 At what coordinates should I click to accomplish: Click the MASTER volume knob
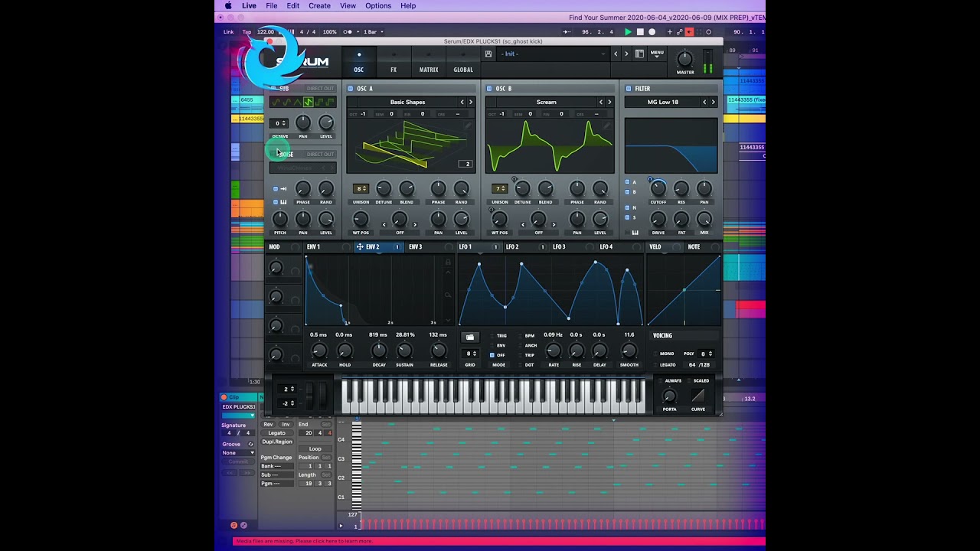point(685,59)
